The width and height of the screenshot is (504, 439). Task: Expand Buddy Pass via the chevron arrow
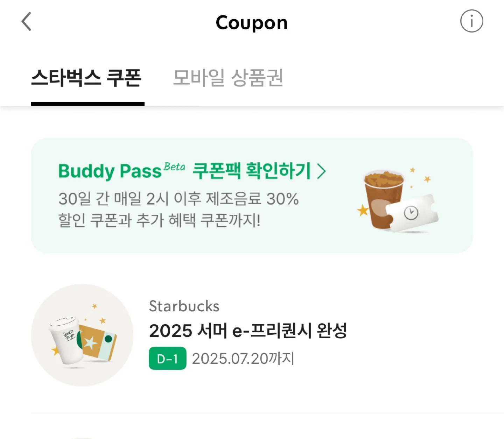[x=321, y=171]
